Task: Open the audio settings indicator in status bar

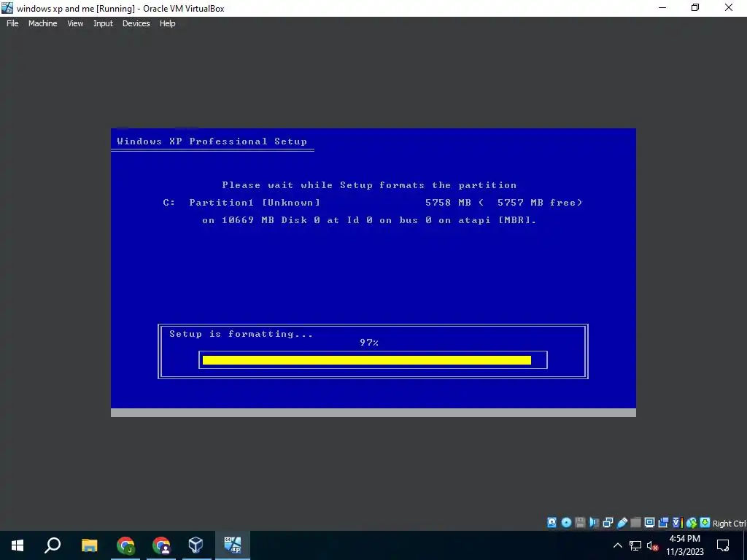Action: (594, 522)
